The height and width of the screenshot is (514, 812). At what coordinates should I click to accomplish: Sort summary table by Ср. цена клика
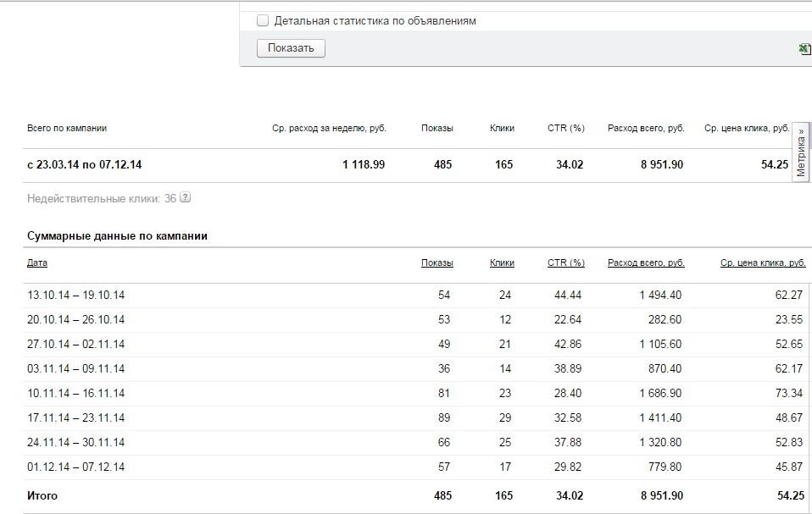point(763,263)
